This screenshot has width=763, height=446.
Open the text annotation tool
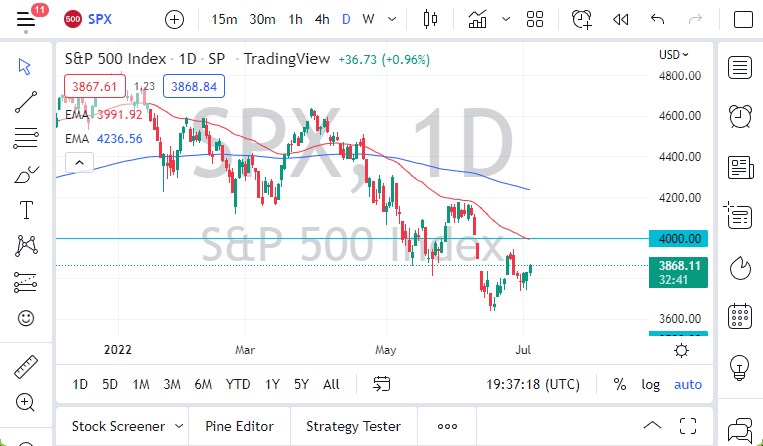26,210
